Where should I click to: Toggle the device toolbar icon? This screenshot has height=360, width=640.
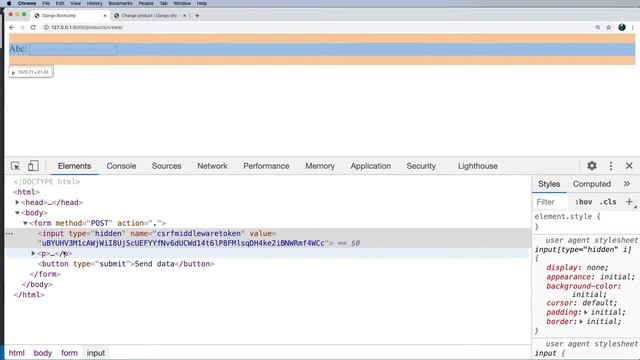(33, 166)
